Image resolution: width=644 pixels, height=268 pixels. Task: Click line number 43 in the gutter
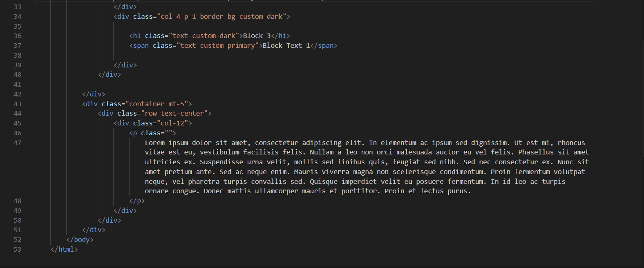(x=18, y=104)
